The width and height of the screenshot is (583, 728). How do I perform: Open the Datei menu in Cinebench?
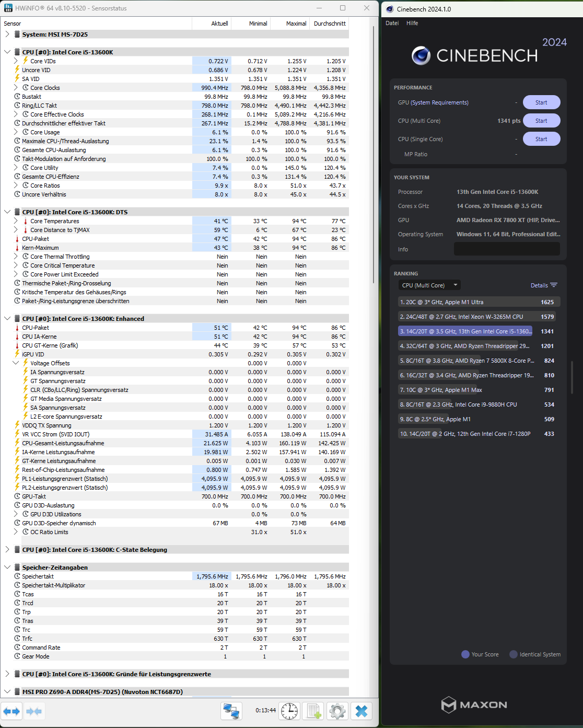pos(392,23)
